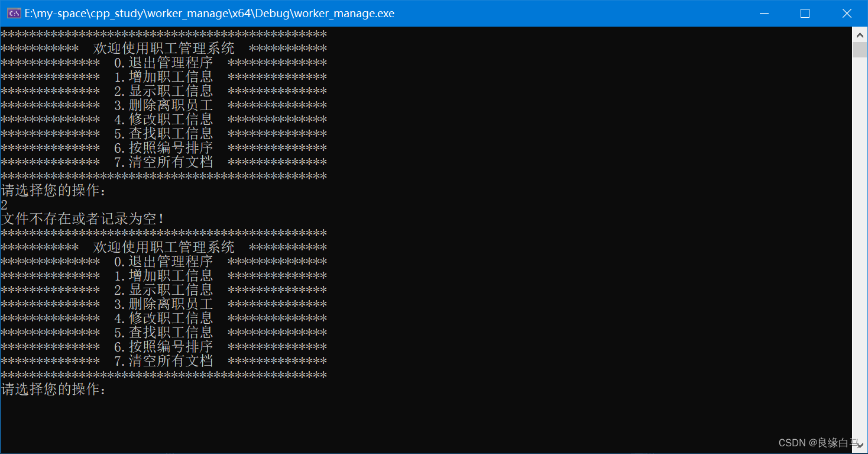Click the entered number 2 line
The height and width of the screenshot is (454, 868).
[x=5, y=205]
